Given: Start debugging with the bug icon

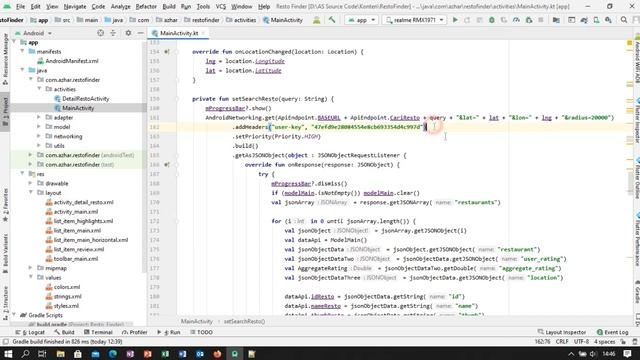Looking at the screenshot, I should (x=491, y=20).
